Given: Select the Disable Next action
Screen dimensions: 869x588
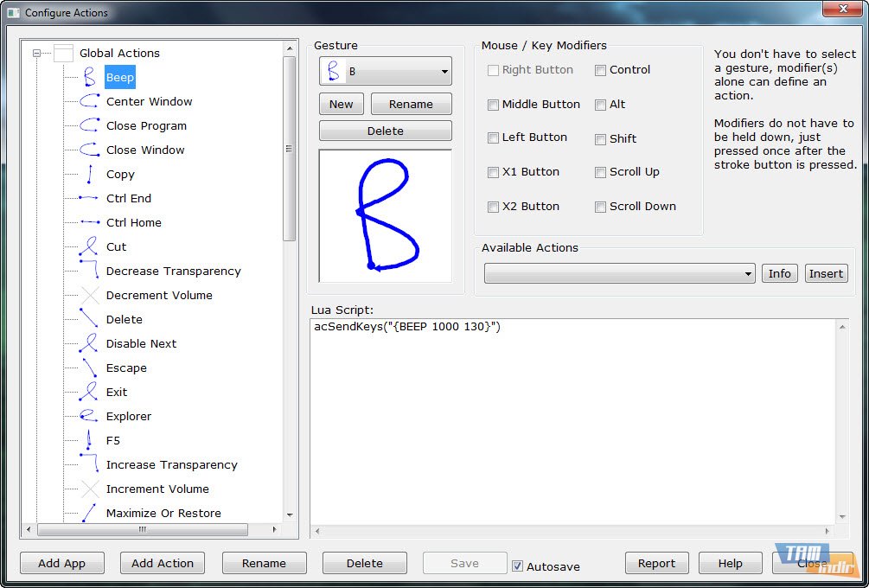Looking at the screenshot, I should [141, 343].
